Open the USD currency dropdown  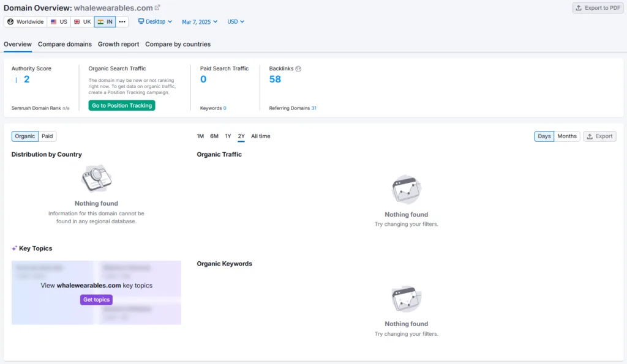[236, 21]
